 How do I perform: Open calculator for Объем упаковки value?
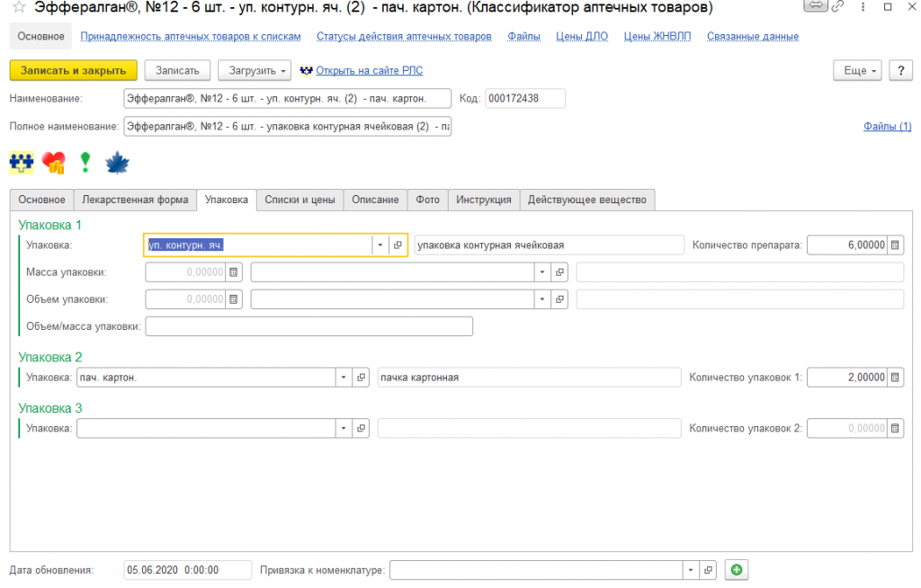233,299
